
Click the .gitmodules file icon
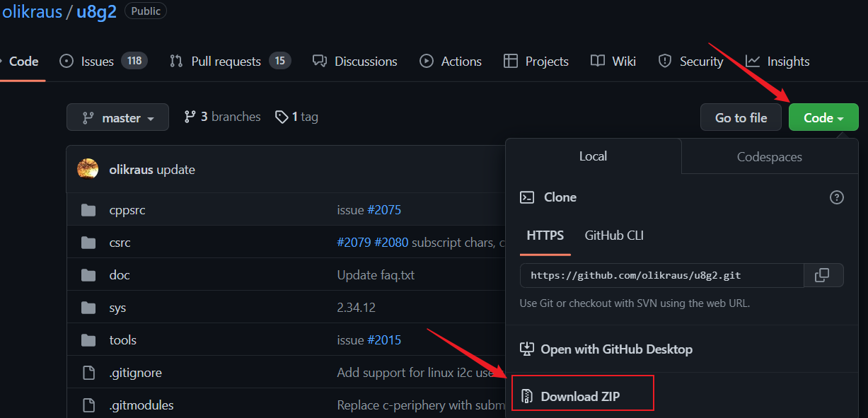(x=88, y=405)
